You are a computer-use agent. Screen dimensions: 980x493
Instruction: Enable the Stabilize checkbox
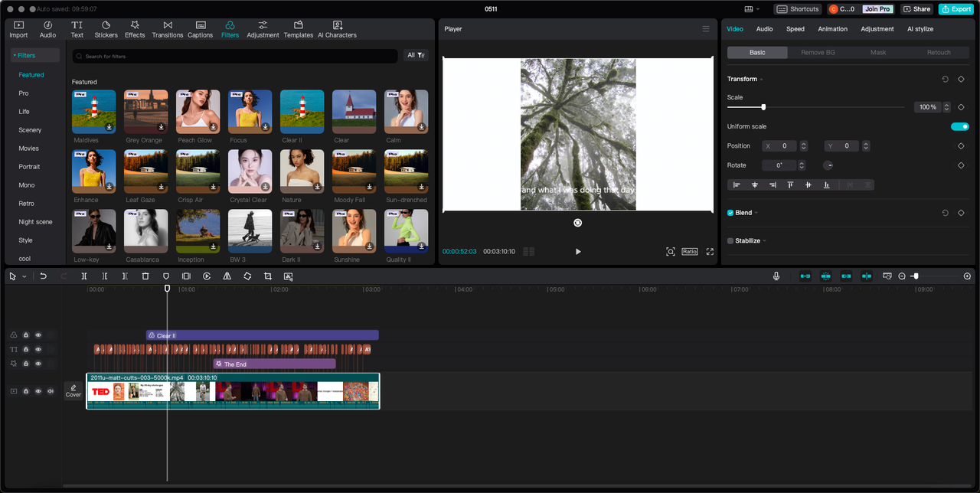coord(730,240)
